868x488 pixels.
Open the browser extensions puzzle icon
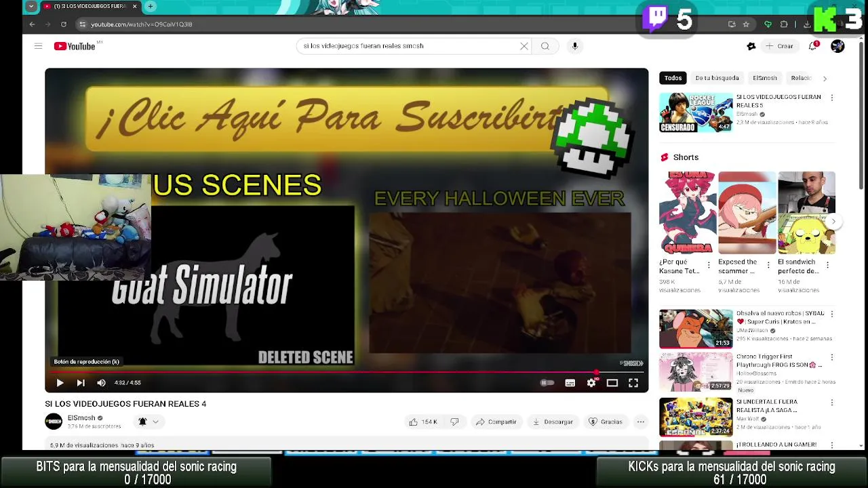point(784,24)
